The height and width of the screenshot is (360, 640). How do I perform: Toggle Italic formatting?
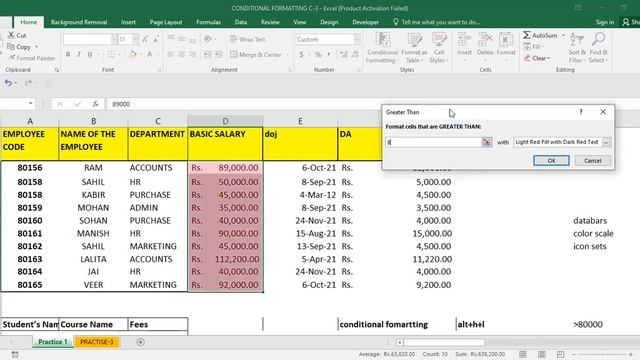(x=79, y=54)
